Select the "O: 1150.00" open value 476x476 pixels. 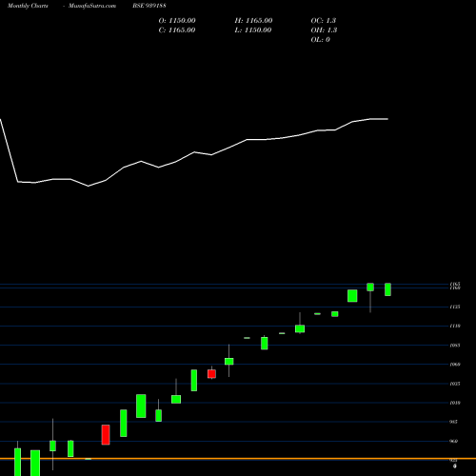click(177, 21)
